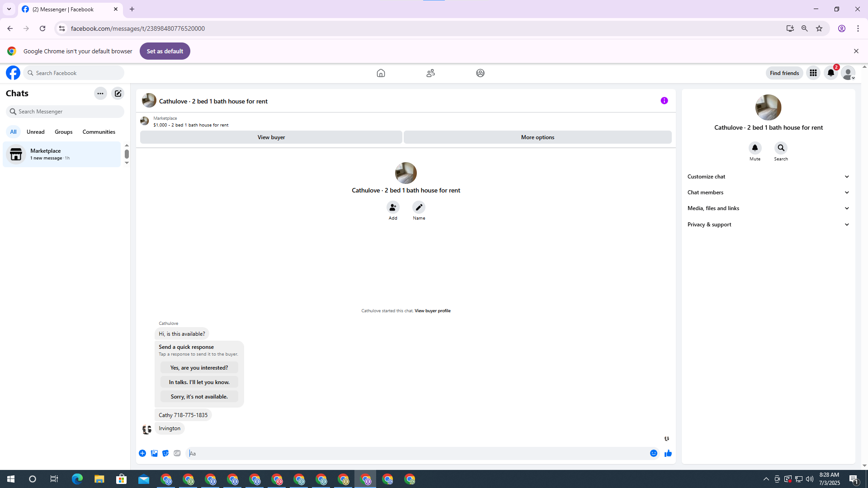Attach a file with the photo icon
This screenshot has height=488, width=868.
click(154, 453)
